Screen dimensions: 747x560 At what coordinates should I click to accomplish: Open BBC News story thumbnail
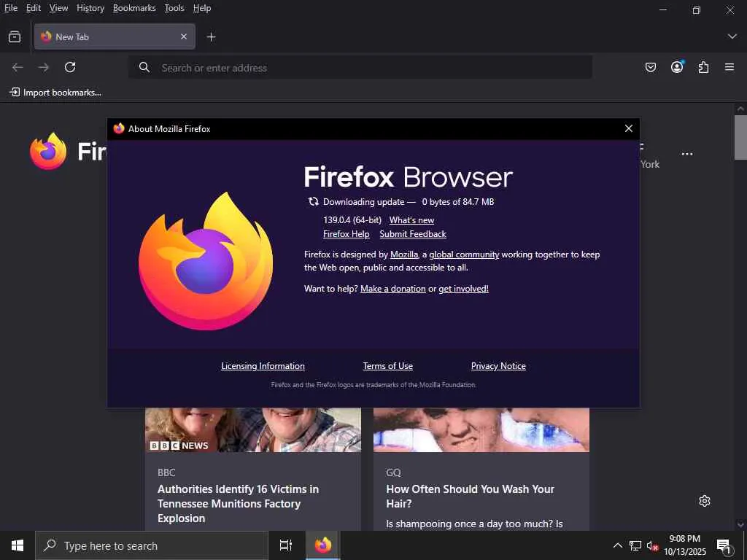(253, 429)
